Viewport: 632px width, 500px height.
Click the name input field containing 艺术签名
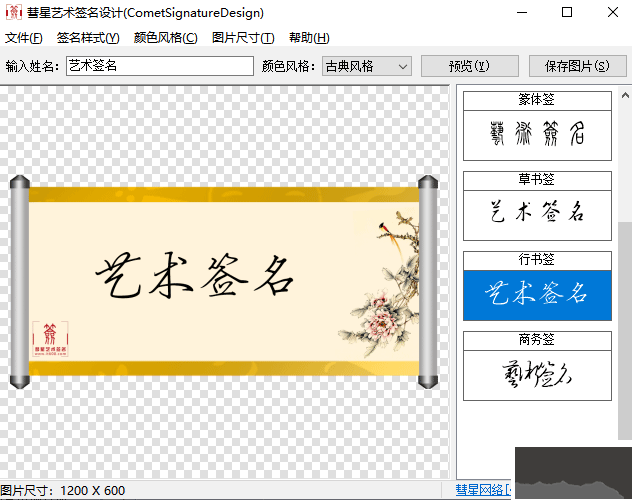click(159, 66)
